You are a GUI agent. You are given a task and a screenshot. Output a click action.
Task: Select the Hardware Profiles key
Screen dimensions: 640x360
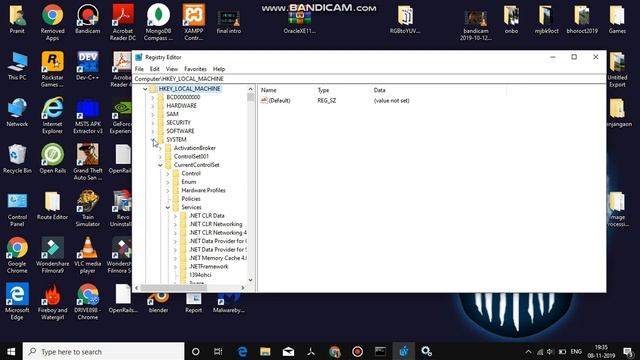coord(203,190)
